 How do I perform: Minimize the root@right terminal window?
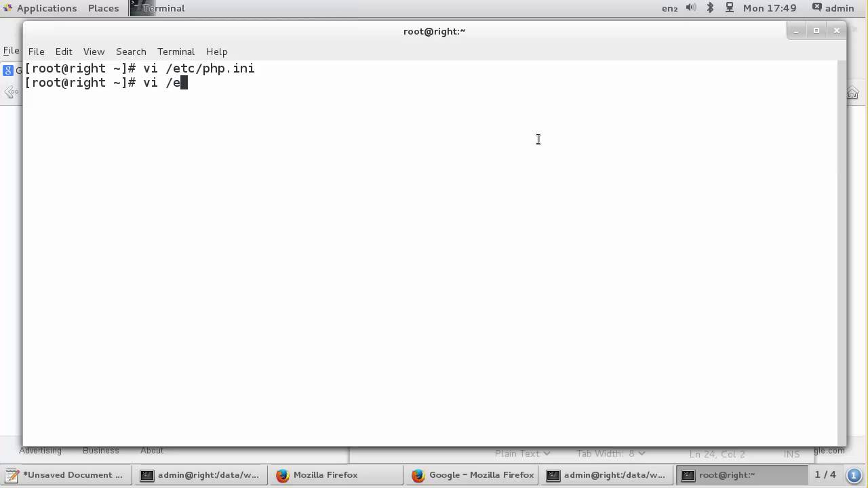[x=796, y=30]
